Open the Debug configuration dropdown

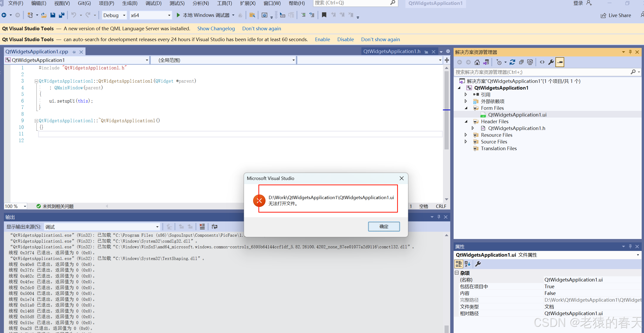pyautogui.click(x=114, y=15)
